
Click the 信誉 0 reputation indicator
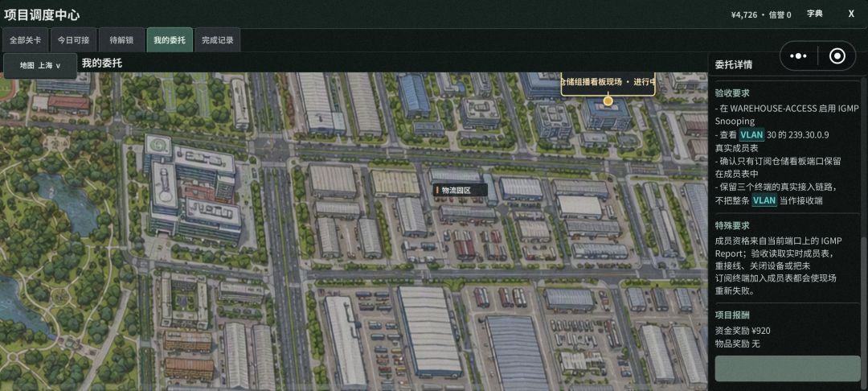(780, 15)
